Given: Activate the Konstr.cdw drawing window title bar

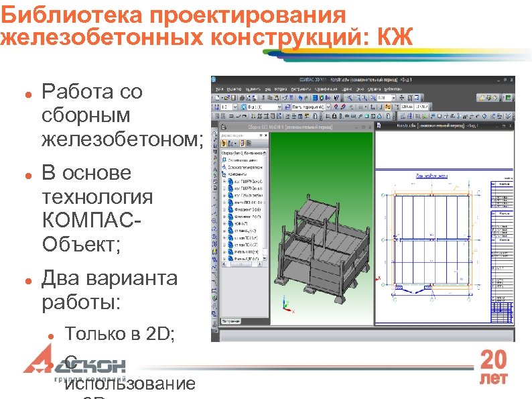Looking at the screenshot, I should coord(444,126).
